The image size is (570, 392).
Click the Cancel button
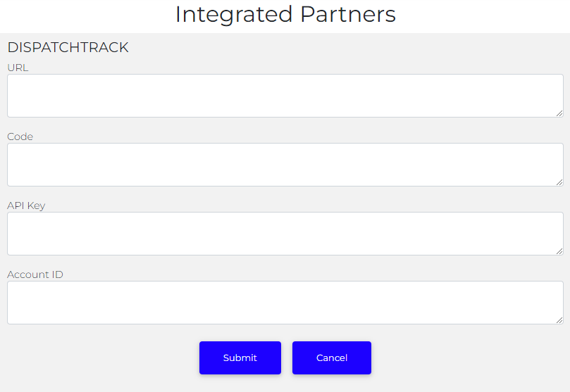point(331,358)
